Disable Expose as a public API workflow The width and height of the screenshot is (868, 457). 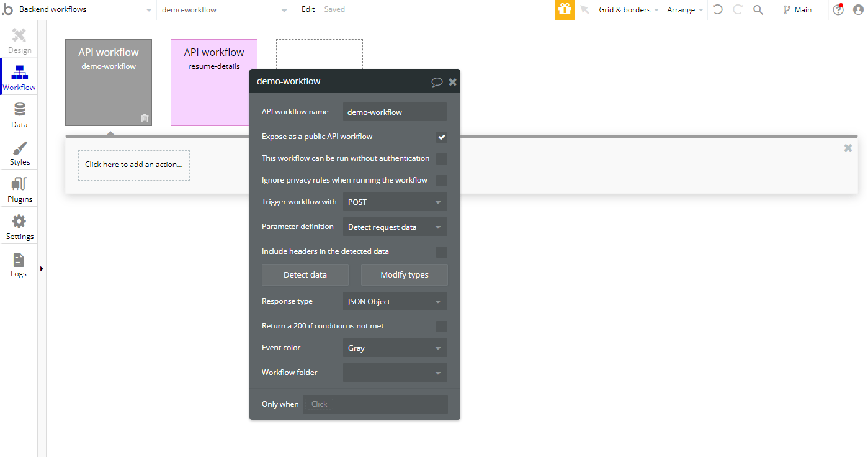click(x=441, y=137)
